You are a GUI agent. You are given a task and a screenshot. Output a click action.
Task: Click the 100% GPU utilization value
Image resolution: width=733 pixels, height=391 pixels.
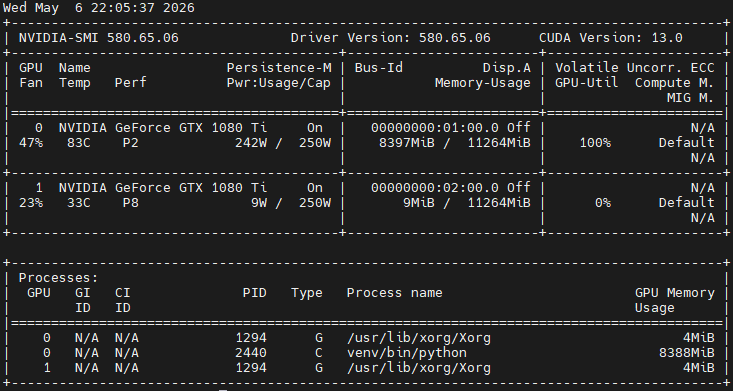click(595, 143)
